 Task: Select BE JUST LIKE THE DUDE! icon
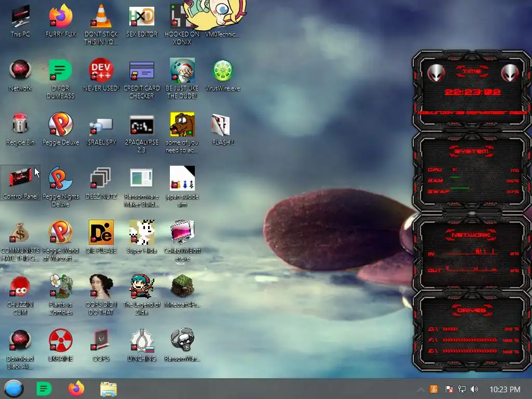click(182, 79)
